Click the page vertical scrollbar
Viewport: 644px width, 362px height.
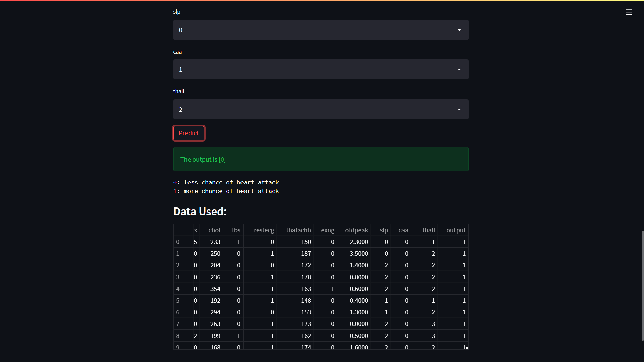pos(642,285)
